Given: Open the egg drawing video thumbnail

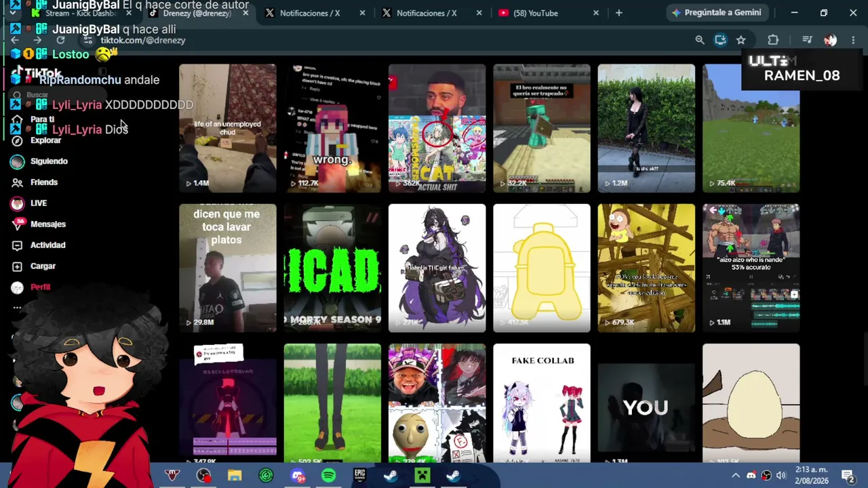Looking at the screenshot, I should click(751, 403).
